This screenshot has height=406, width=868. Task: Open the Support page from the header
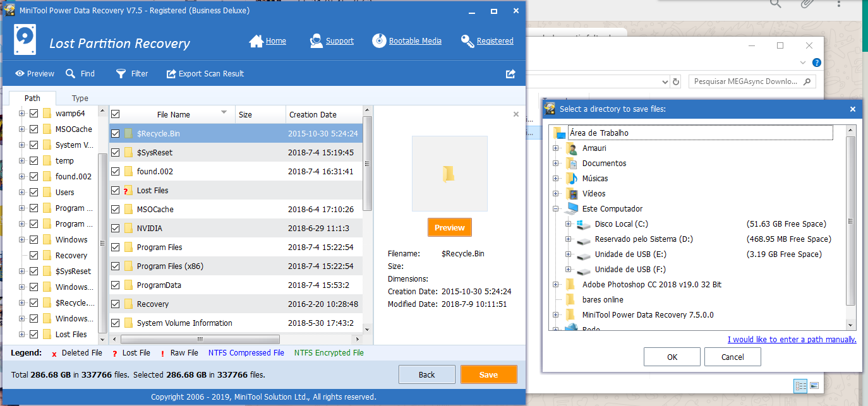pyautogui.click(x=331, y=41)
